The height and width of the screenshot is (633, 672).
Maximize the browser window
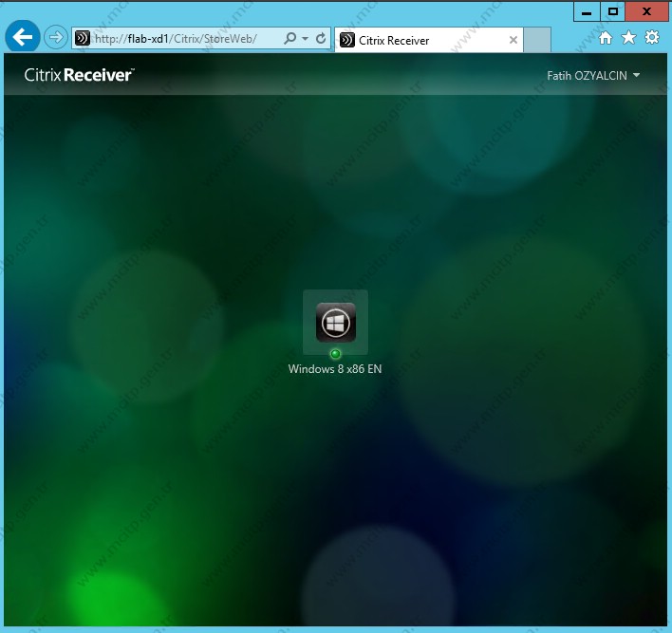click(613, 11)
